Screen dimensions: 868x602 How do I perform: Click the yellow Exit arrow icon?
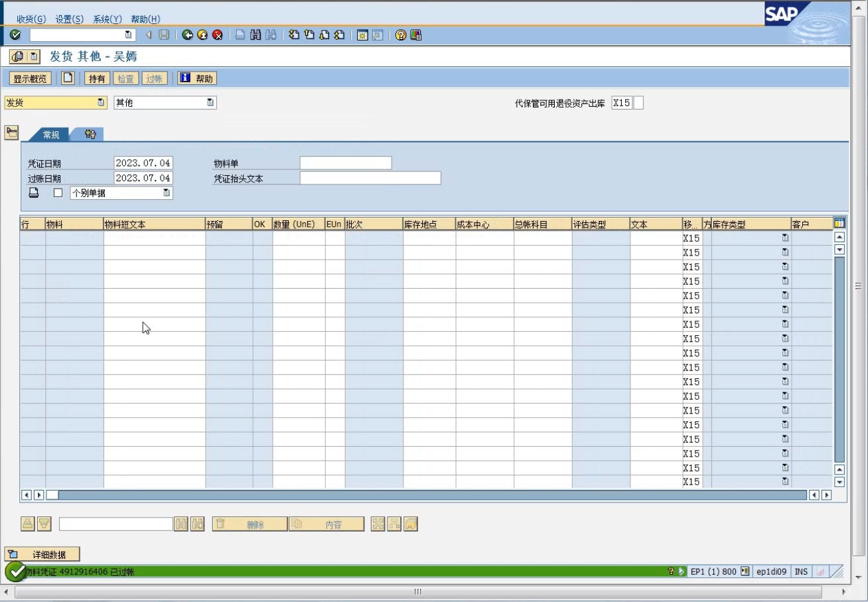tap(202, 35)
